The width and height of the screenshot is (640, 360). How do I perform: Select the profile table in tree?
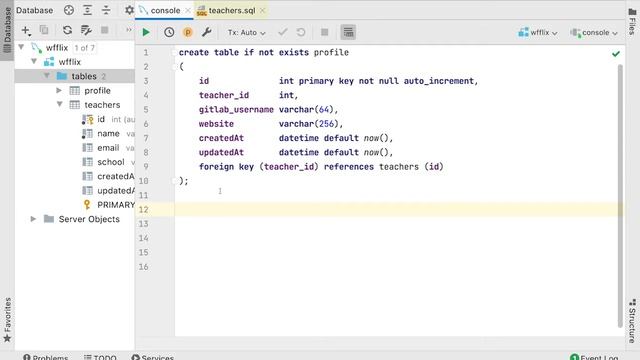tap(97, 91)
